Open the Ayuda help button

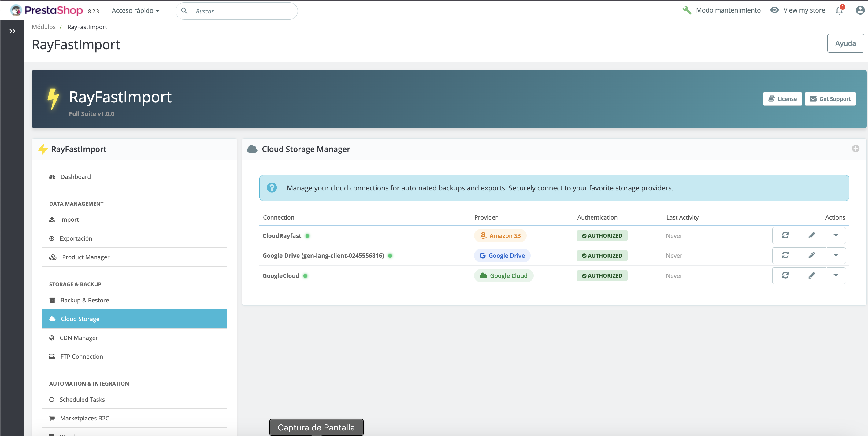click(845, 43)
